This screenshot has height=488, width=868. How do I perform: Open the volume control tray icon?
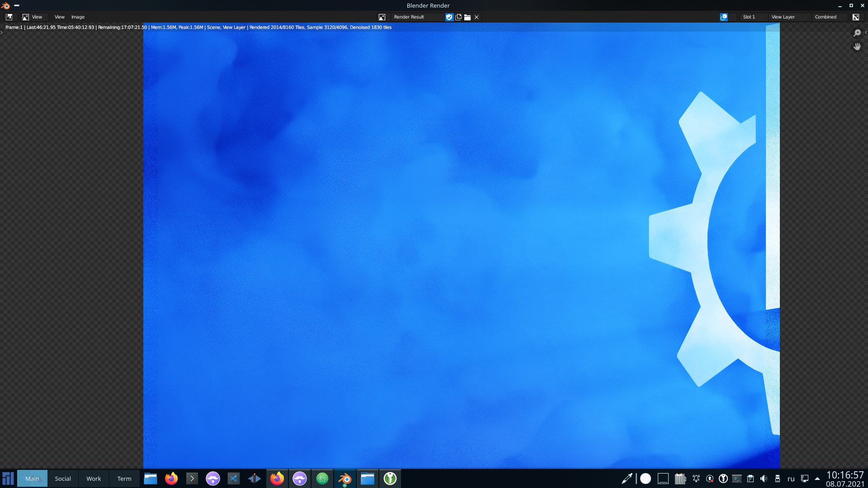pyautogui.click(x=764, y=479)
